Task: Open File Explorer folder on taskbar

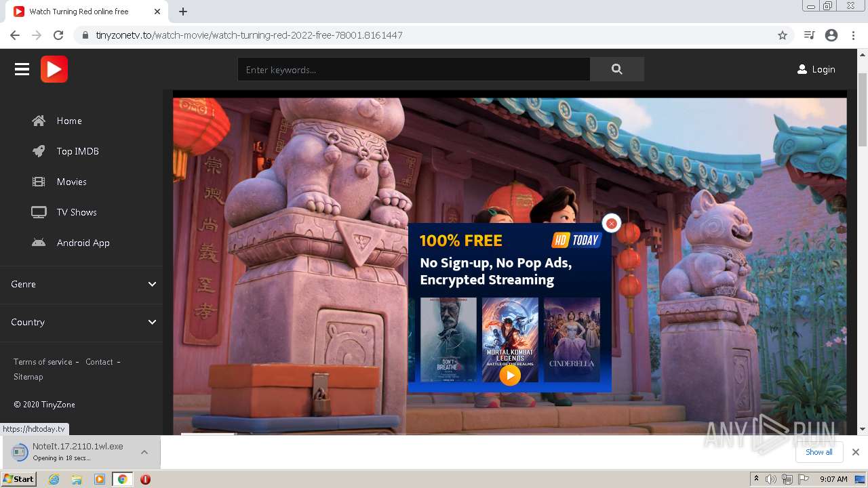Action: [77, 479]
